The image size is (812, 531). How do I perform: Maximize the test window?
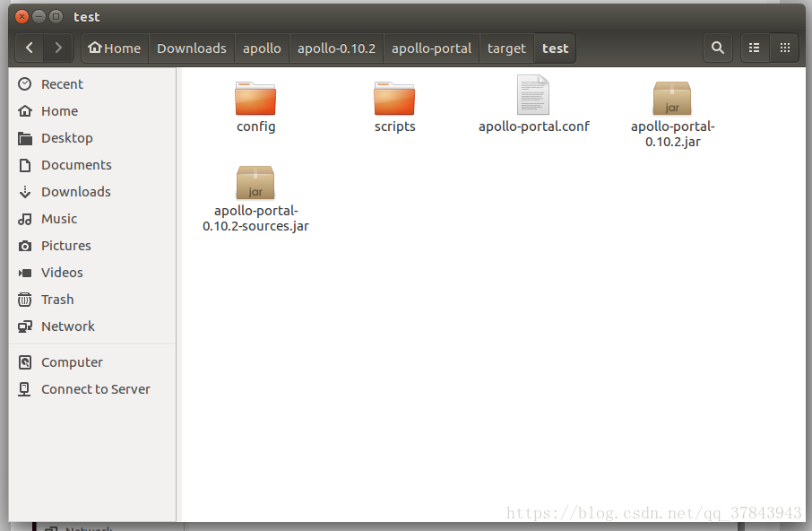coord(56,16)
